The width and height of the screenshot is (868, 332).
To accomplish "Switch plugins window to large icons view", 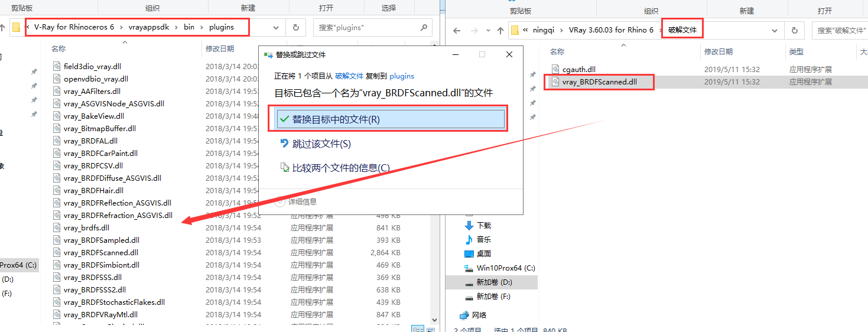I will click(x=430, y=328).
